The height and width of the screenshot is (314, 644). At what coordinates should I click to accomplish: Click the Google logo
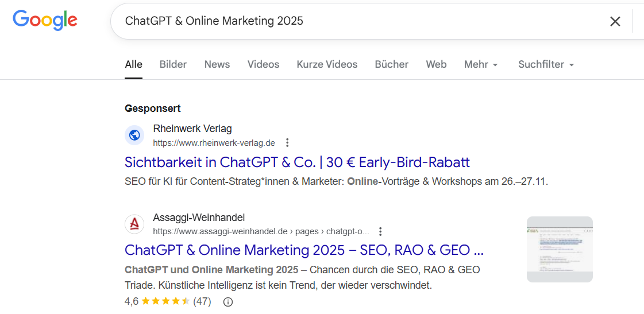45,21
